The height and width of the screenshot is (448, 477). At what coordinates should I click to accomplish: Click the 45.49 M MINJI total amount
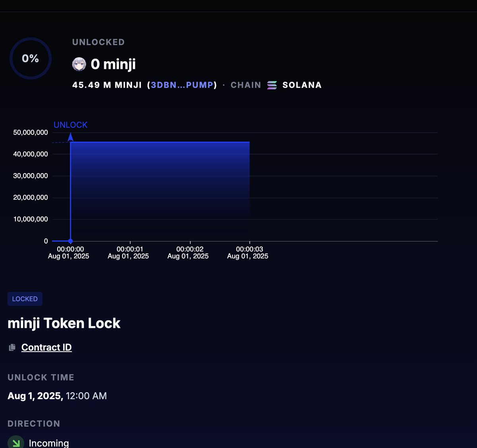(x=107, y=85)
